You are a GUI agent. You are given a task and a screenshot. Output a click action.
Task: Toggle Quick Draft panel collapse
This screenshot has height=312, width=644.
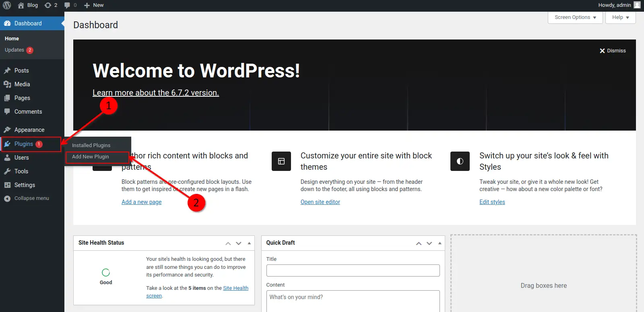pyautogui.click(x=440, y=243)
